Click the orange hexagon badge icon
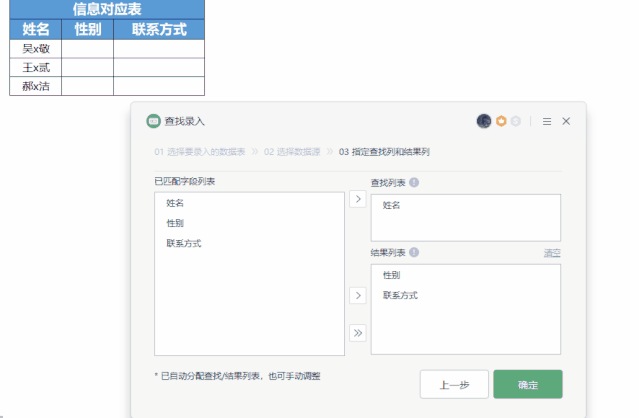 tap(501, 121)
